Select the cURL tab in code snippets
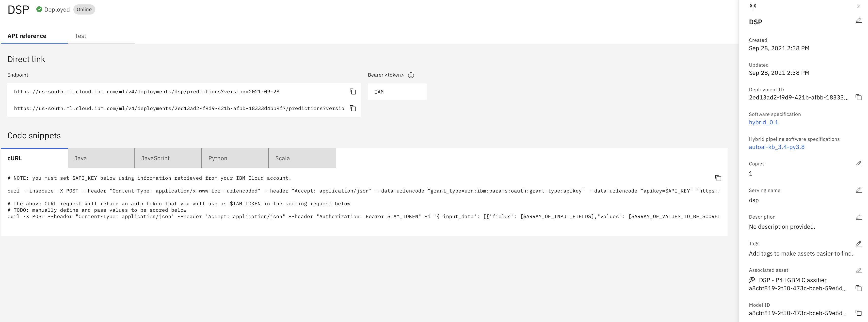Image resolution: width=868 pixels, height=322 pixels. 15,158
